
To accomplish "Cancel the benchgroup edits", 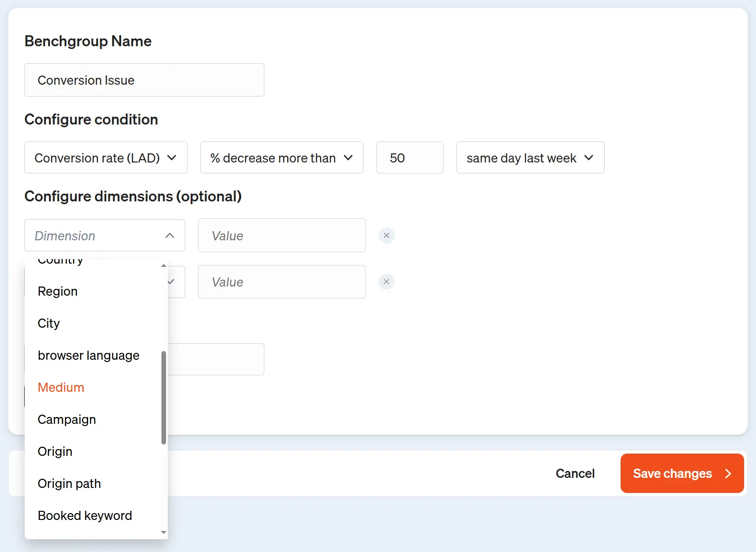I will [575, 473].
